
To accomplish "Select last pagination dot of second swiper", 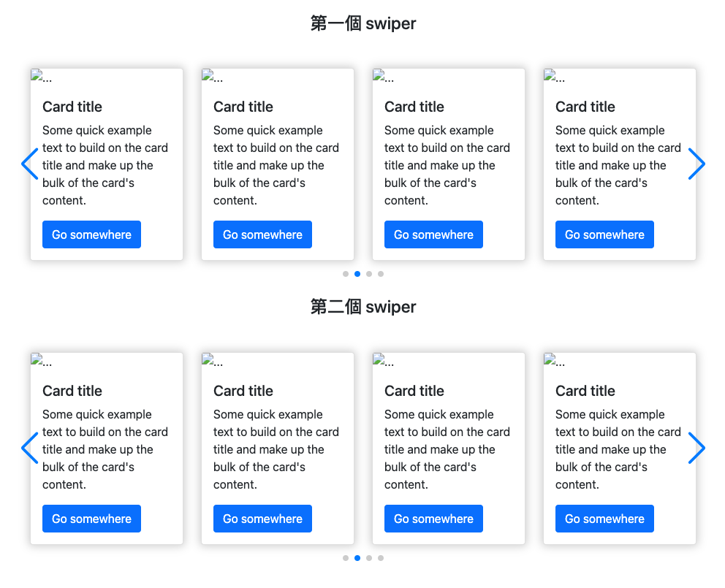I will 381,558.
